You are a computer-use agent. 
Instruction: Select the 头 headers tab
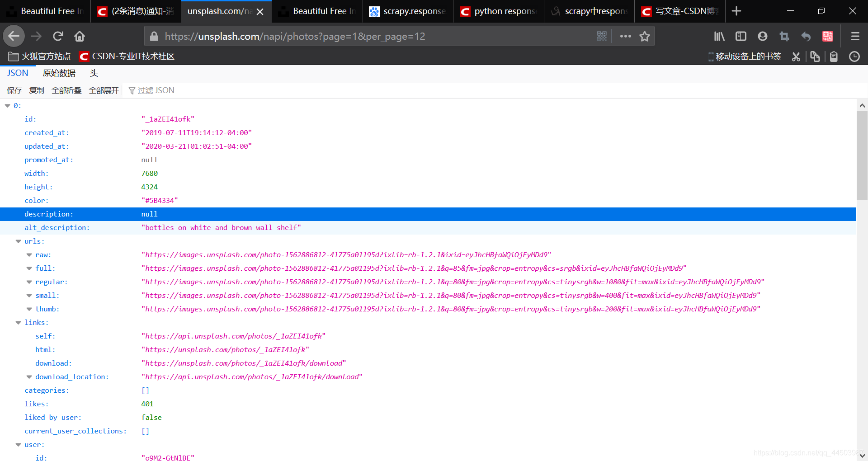click(x=94, y=73)
